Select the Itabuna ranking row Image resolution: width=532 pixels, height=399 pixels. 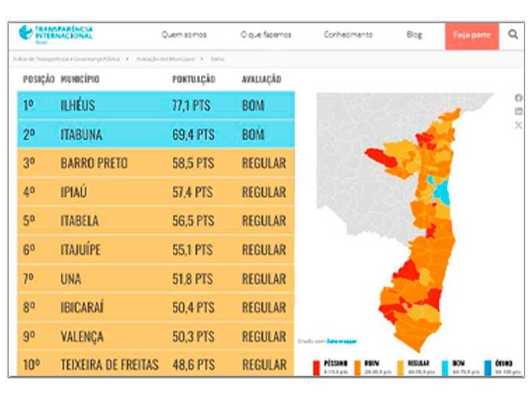tap(156, 134)
